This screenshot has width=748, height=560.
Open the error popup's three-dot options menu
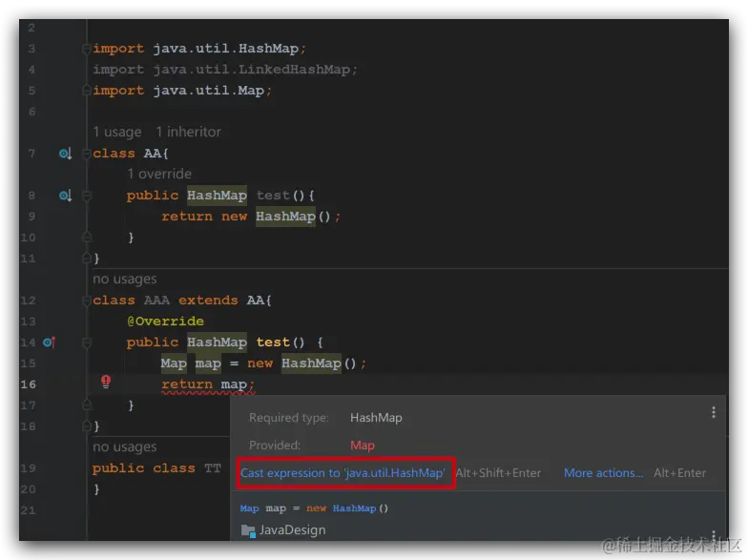coord(714,412)
